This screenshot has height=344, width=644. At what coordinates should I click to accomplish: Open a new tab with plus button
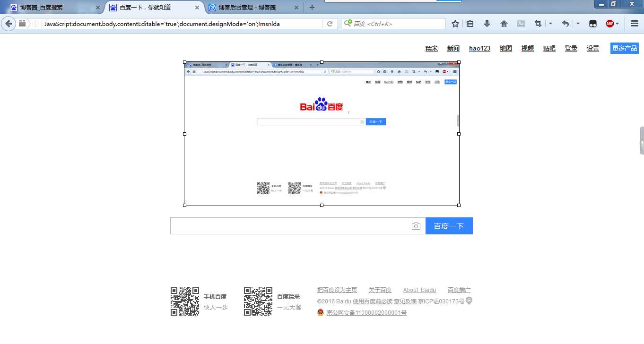point(312,8)
